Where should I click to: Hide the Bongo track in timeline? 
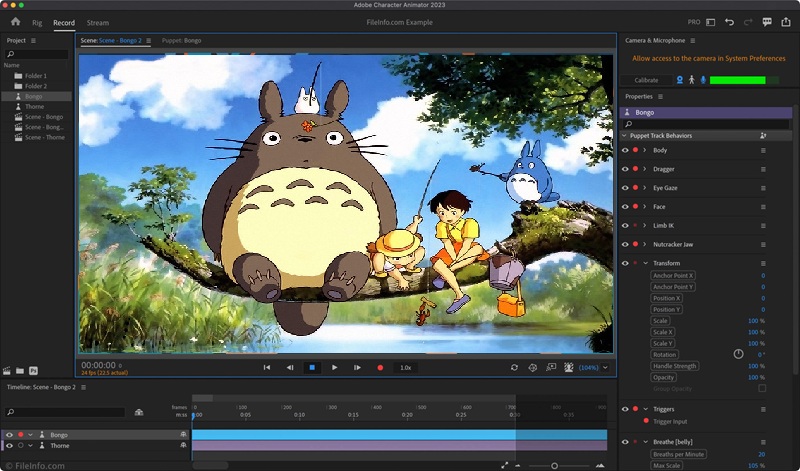9,435
